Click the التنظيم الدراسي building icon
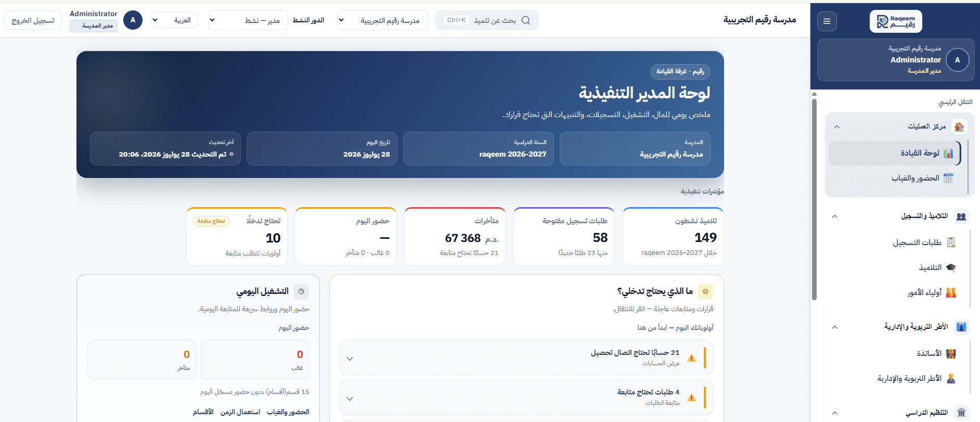Screen dimensions: 980x422 tap(961, 413)
